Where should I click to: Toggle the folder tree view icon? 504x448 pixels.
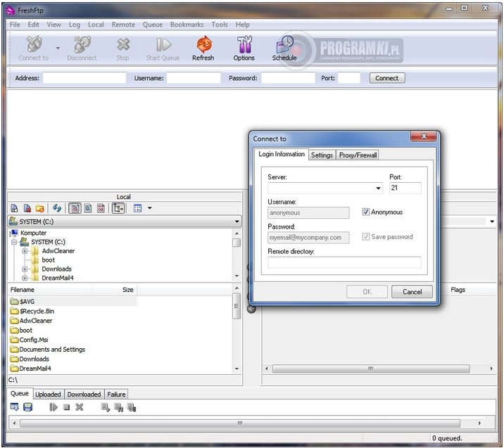point(118,208)
